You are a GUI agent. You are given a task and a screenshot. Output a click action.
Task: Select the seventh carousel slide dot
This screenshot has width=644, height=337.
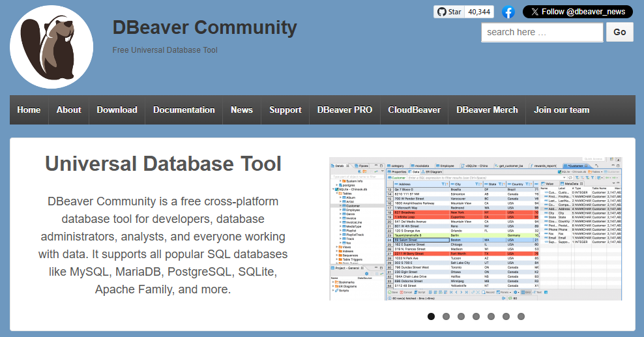pyautogui.click(x=521, y=317)
